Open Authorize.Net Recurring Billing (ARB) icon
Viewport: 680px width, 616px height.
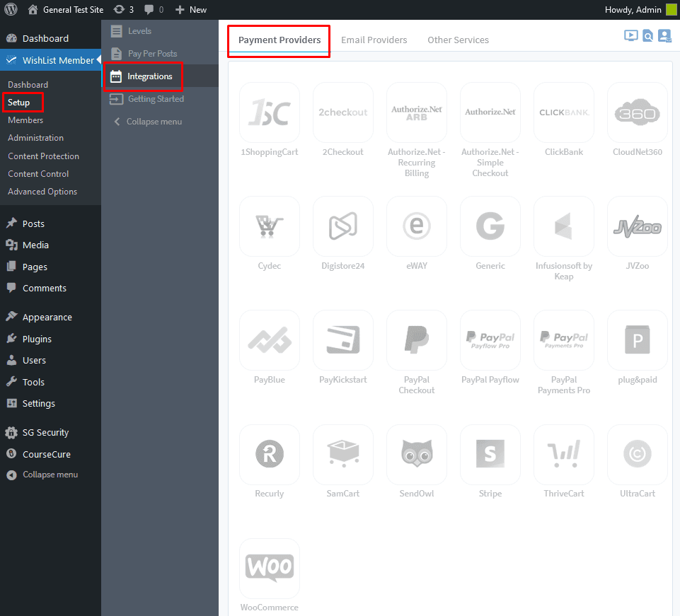tap(417, 112)
